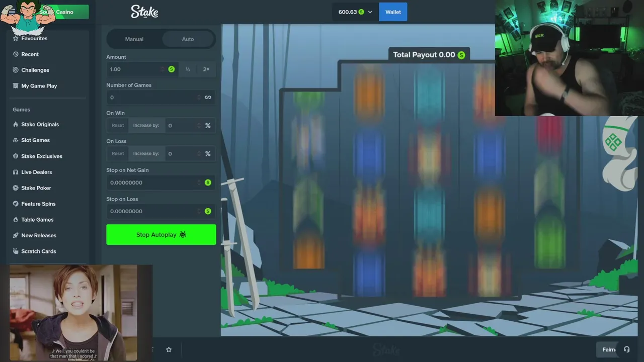Open the Fairness button

tap(609, 349)
